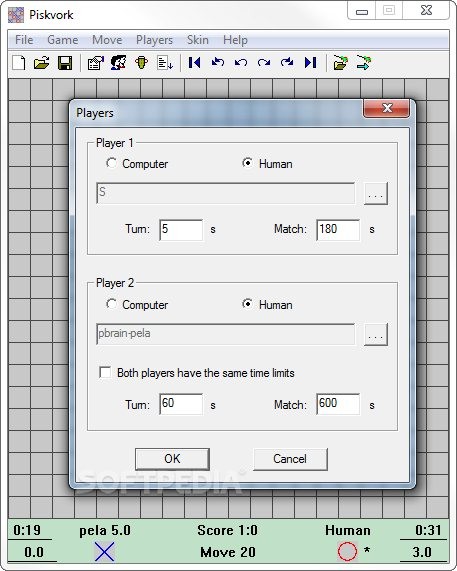
Task: Click the 'Score 1:0' status text
Action: pyautogui.click(x=227, y=531)
